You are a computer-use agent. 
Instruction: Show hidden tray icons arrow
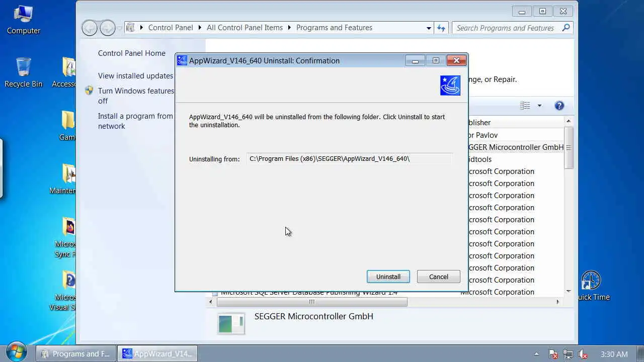point(536,354)
